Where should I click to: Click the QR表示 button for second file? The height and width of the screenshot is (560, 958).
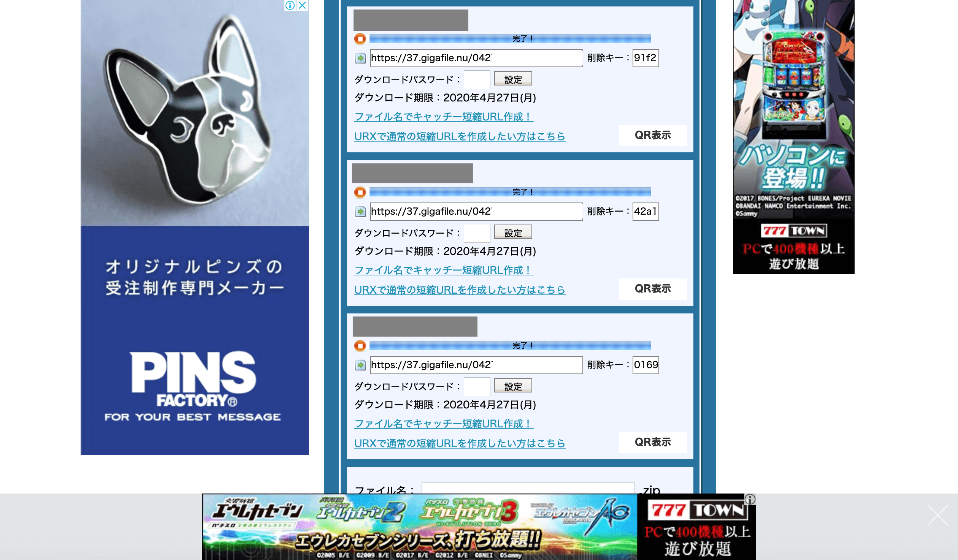point(652,288)
